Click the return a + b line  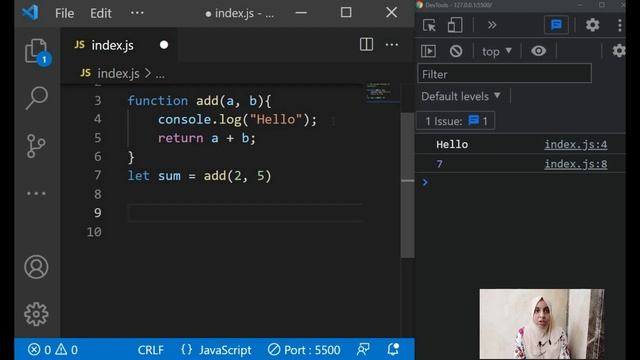coord(207,138)
